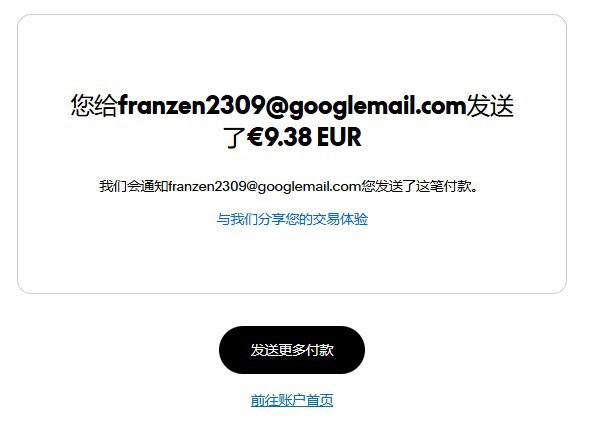Click 您给 at the heading start
This screenshot has height=442, width=601.
[94, 105]
